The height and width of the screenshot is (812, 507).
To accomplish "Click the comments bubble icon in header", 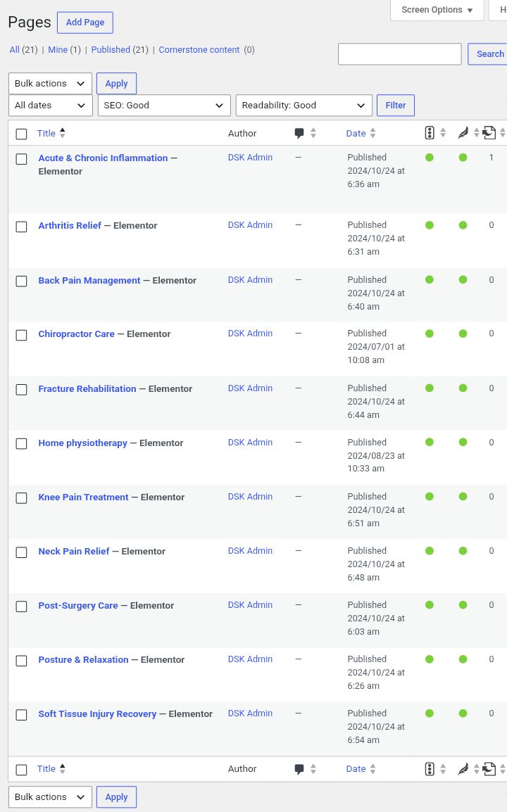I will pos(299,133).
